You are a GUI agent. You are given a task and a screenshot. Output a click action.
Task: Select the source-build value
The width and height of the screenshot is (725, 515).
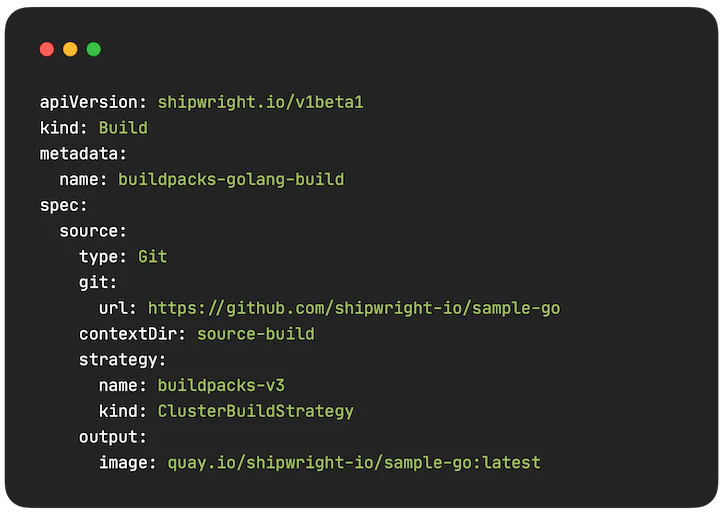click(x=256, y=334)
